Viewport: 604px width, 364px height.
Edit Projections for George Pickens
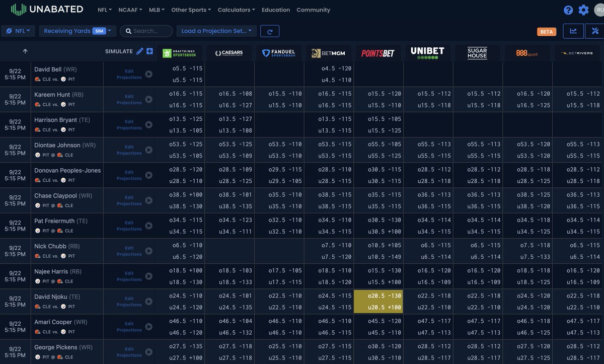[x=129, y=352]
